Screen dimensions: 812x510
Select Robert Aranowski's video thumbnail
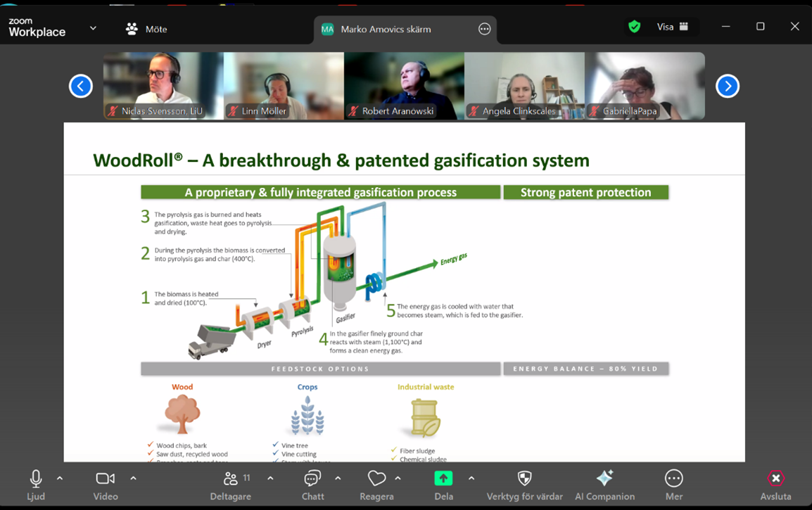click(404, 85)
